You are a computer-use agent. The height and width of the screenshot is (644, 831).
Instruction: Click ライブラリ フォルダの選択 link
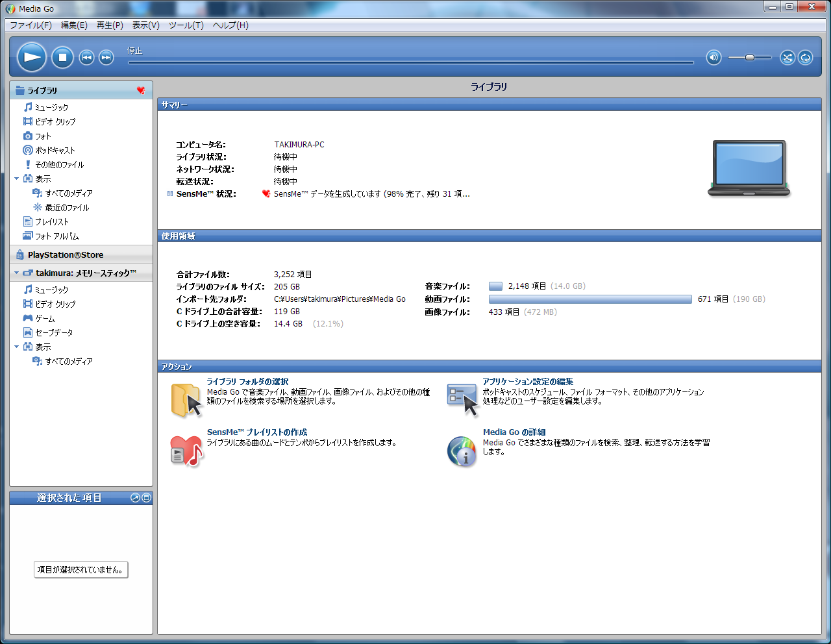tap(247, 382)
